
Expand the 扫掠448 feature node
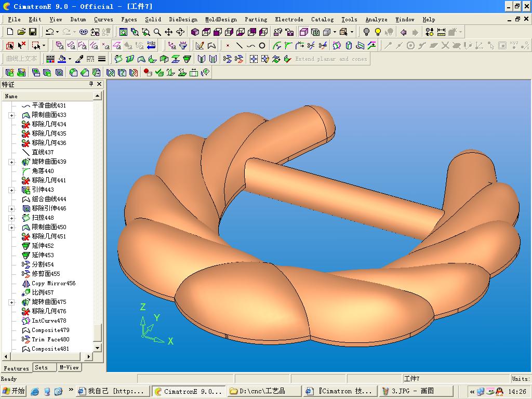[11, 218]
